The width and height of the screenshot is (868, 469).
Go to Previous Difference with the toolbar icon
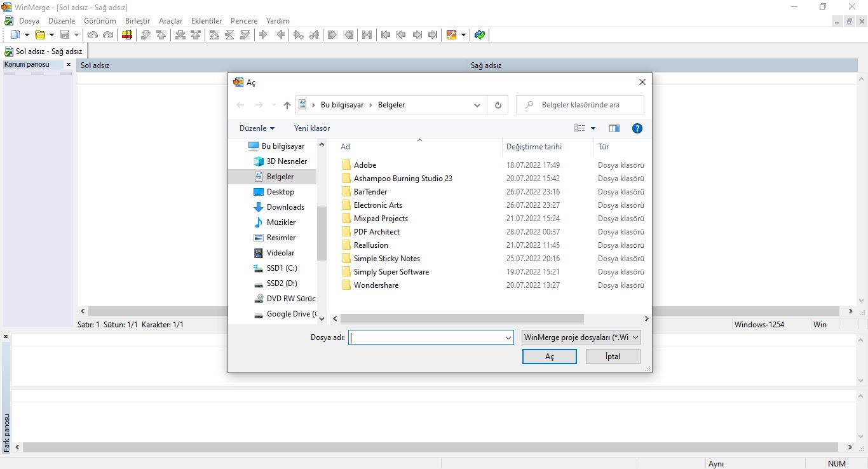coord(161,34)
